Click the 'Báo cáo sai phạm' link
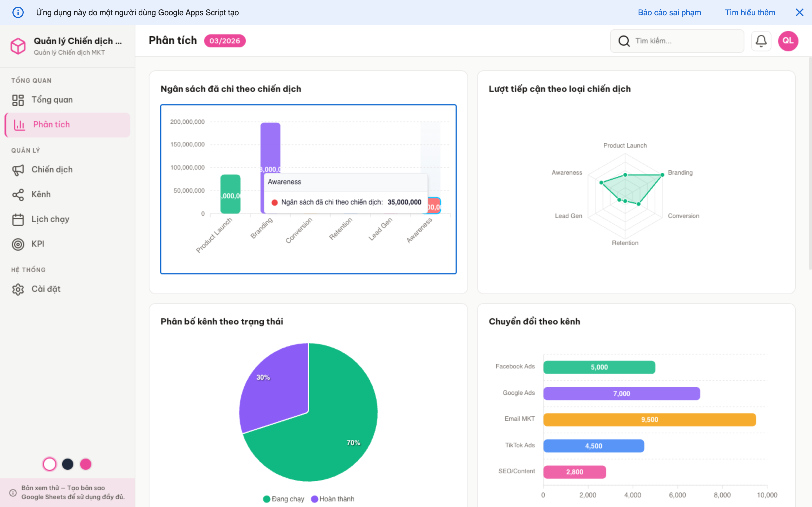The height and width of the screenshot is (507, 812). [669, 12]
